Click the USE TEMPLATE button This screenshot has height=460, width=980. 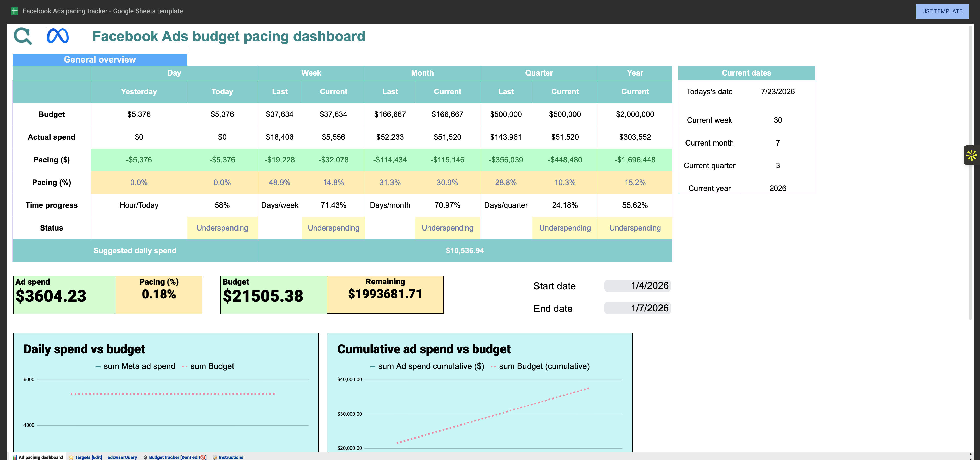942,11
